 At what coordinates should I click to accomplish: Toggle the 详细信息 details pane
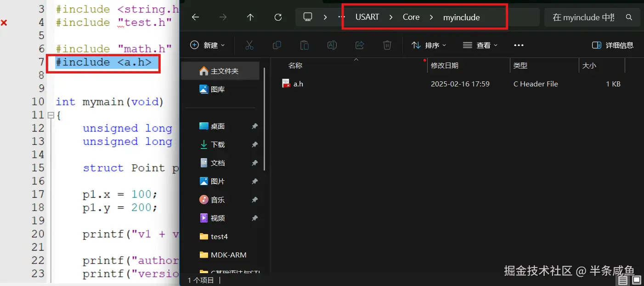[613, 45]
